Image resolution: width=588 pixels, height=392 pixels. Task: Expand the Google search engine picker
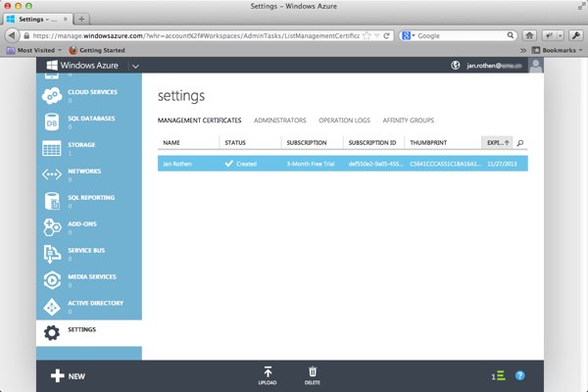(408, 35)
